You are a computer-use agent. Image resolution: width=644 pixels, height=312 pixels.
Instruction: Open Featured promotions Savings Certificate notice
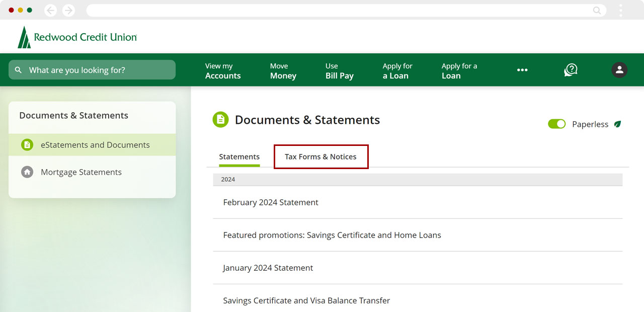tap(418, 235)
